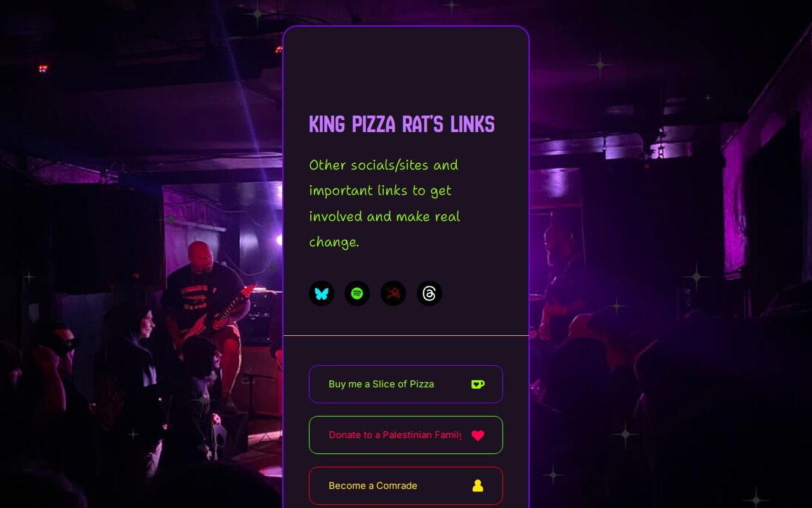Click the King Pizza Rat's Links heading
This screenshot has height=508, width=812.
click(402, 124)
